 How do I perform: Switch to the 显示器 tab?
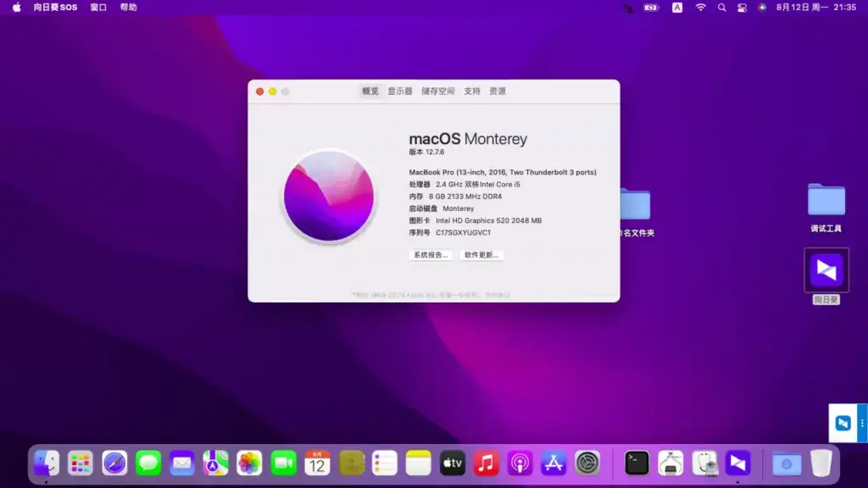point(400,91)
